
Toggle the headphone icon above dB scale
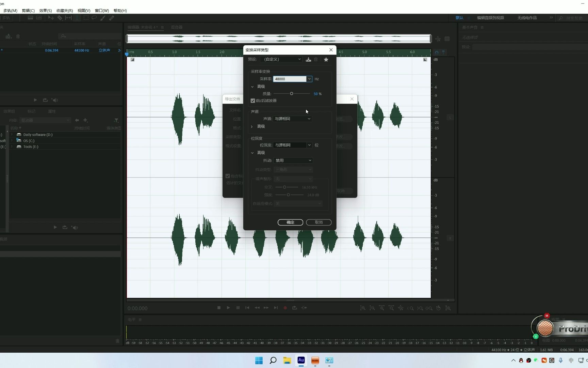pyautogui.click(x=437, y=52)
